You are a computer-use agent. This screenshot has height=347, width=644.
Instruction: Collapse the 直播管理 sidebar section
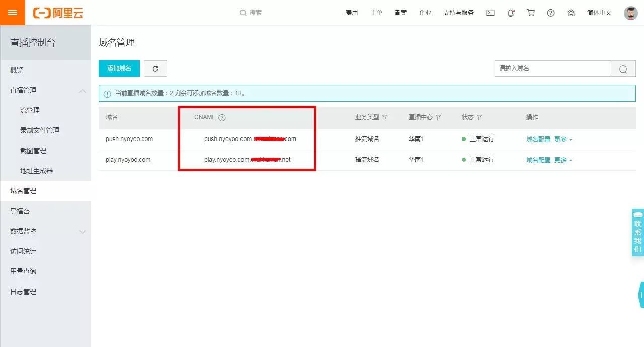pyautogui.click(x=83, y=91)
